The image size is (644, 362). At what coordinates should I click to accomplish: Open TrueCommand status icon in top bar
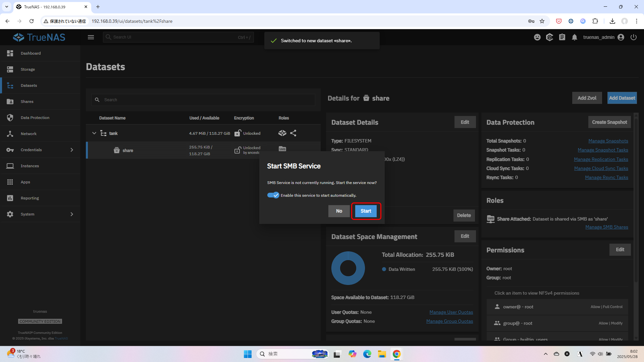coord(549,37)
